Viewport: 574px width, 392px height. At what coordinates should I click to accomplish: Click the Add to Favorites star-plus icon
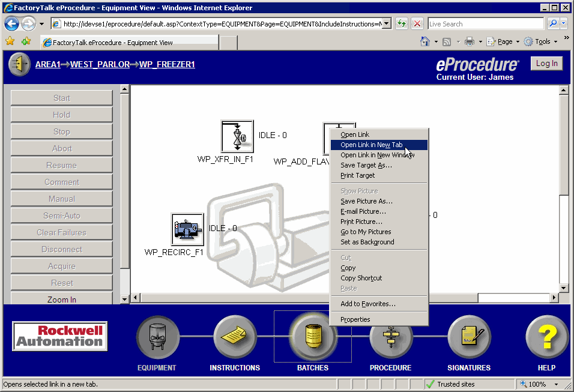pyautogui.click(x=26, y=41)
